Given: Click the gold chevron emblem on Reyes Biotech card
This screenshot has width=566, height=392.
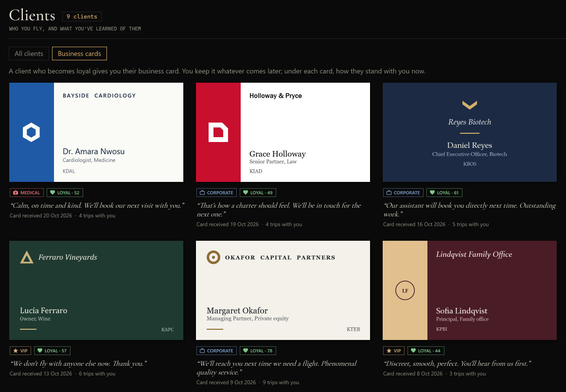Looking at the screenshot, I should tap(470, 105).
